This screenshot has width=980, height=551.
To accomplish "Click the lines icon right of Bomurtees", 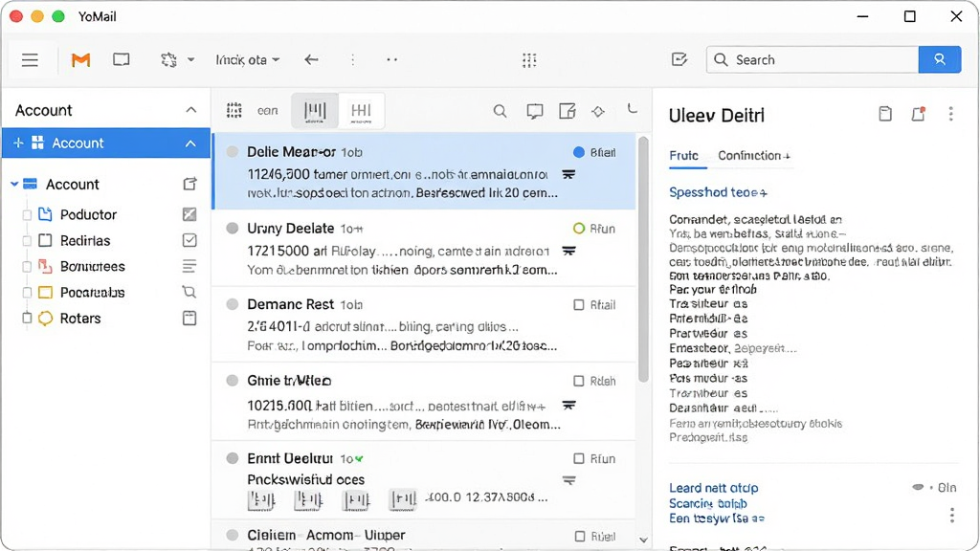I will point(189,266).
